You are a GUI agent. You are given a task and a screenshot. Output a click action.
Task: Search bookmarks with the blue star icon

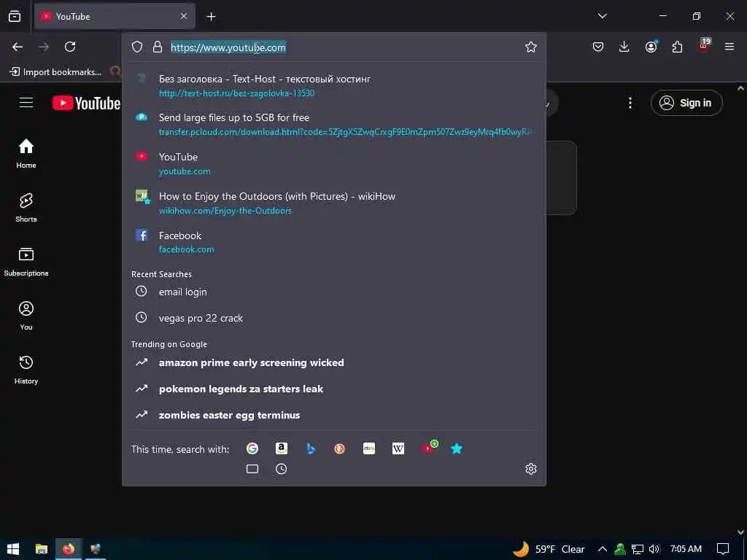457,448
